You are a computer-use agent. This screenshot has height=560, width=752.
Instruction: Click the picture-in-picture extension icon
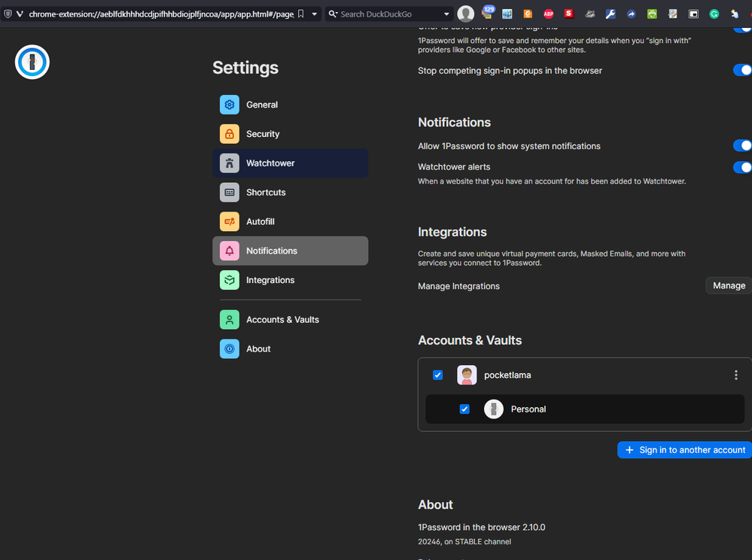pos(693,14)
